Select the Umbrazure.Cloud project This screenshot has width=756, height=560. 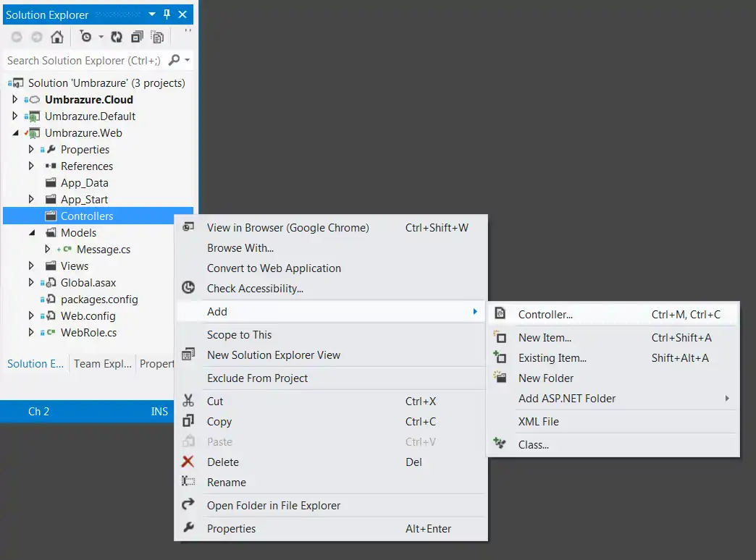click(x=89, y=99)
